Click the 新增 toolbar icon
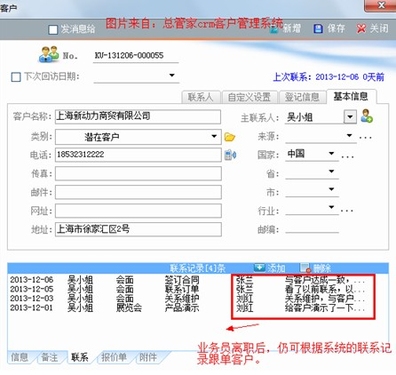 tap(275, 29)
